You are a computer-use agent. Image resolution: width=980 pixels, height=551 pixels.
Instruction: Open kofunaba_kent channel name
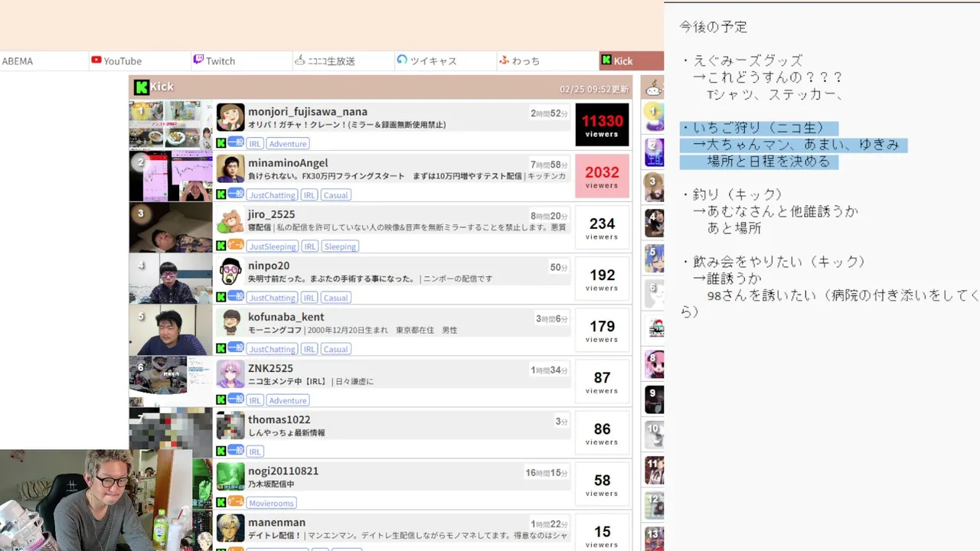(x=286, y=317)
